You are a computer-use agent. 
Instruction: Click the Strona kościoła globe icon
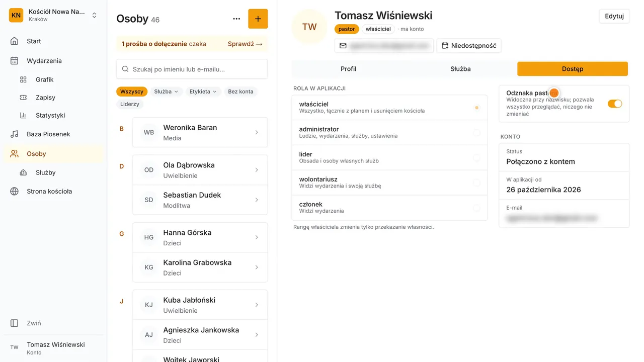[x=15, y=191]
